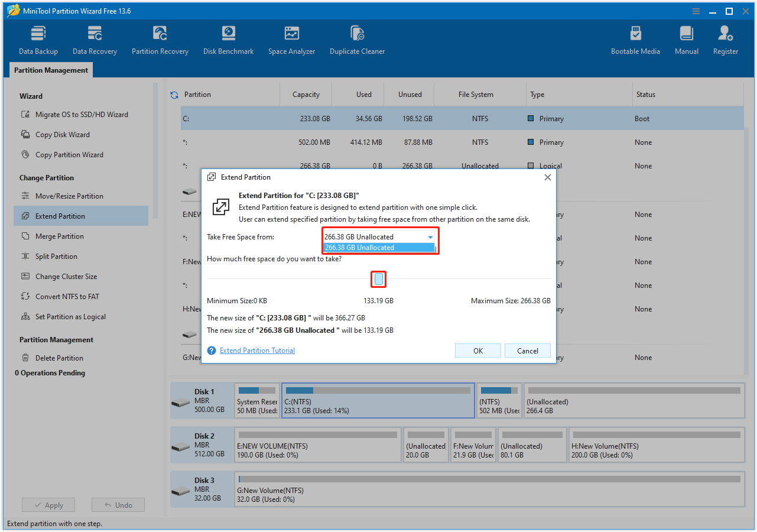
Task: Select 266.4 GB Unallocated block on Disk 1
Action: (x=634, y=401)
